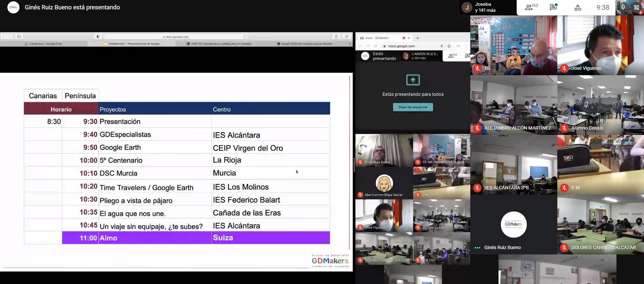Click the present-screen arrow icon in shared Meet

click(413, 80)
